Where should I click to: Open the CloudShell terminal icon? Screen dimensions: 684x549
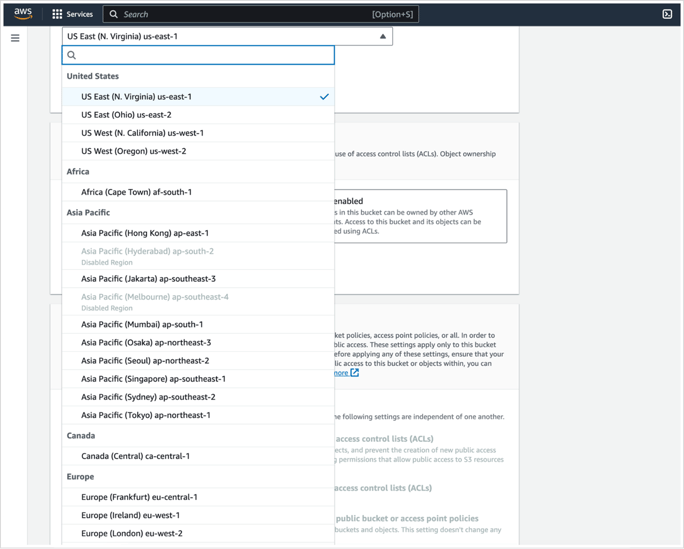[667, 14]
